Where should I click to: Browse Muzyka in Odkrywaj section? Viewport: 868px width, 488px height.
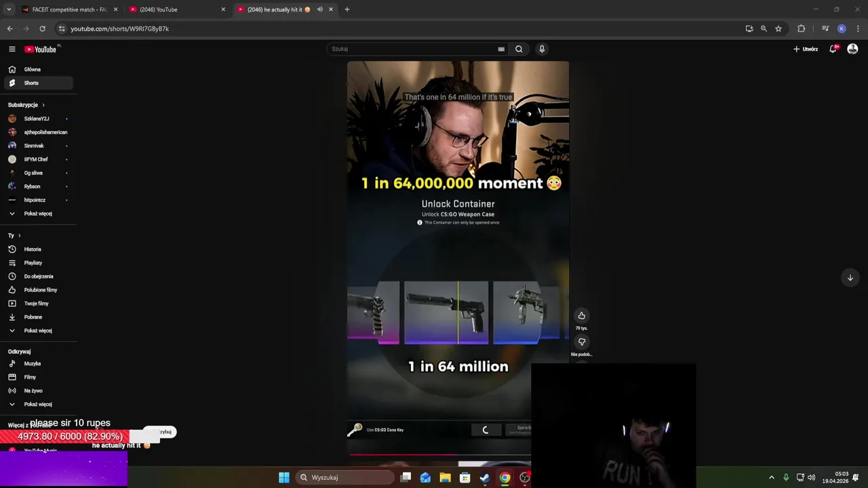pyautogui.click(x=39, y=363)
